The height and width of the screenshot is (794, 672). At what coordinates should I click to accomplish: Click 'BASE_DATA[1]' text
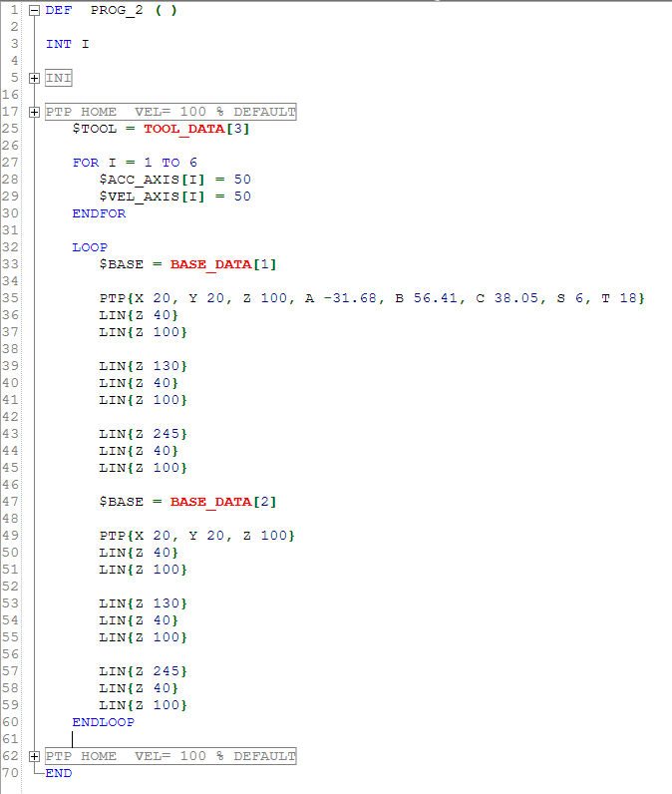[223, 264]
